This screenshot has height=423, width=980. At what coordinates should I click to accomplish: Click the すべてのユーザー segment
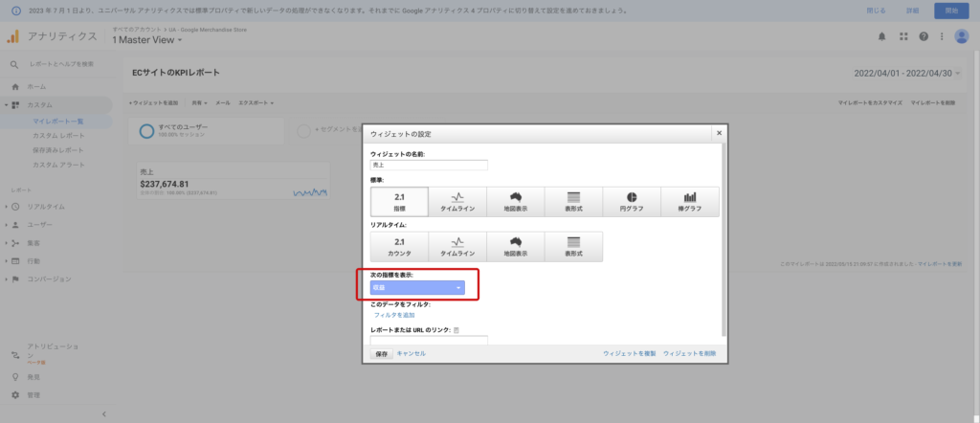tap(206, 130)
